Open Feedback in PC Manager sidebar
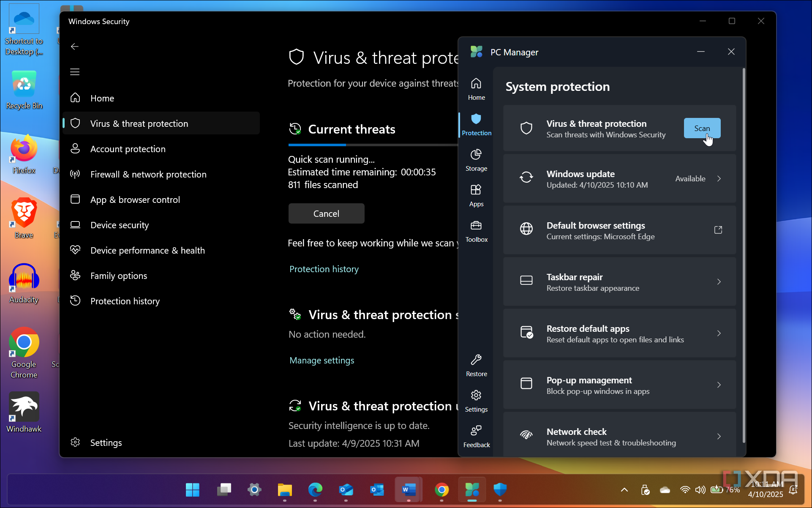Viewport: 812px width, 508px height. click(x=476, y=436)
